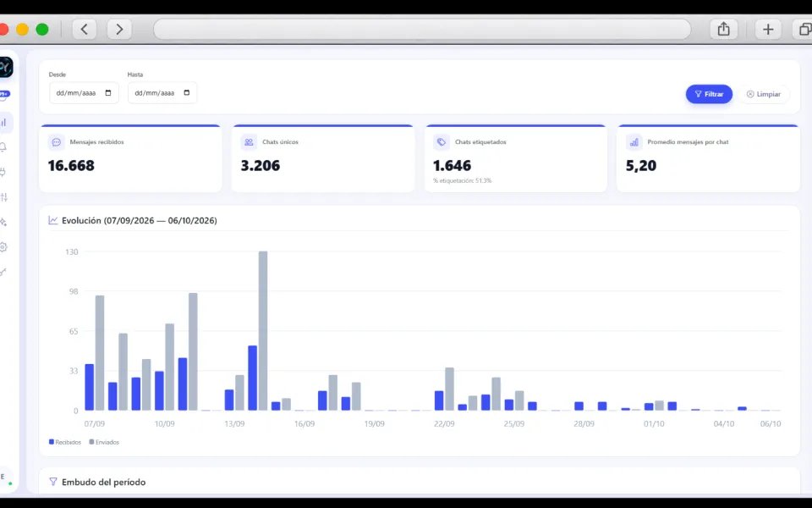The width and height of the screenshot is (812, 508).
Task: Toggle the Recibidos series in chart legend
Action: pos(65,442)
